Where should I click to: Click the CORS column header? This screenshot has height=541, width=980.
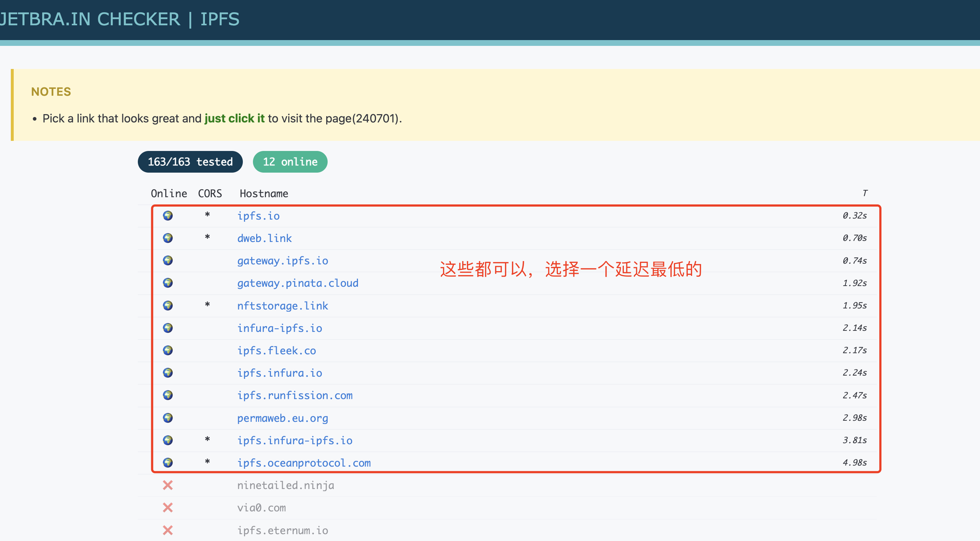(210, 194)
